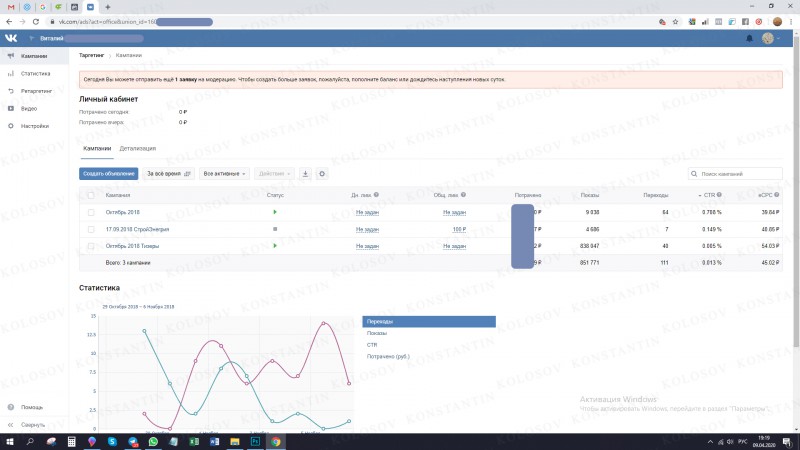
Task: Go back using the browser back arrow
Action: pyautogui.click(x=9, y=22)
